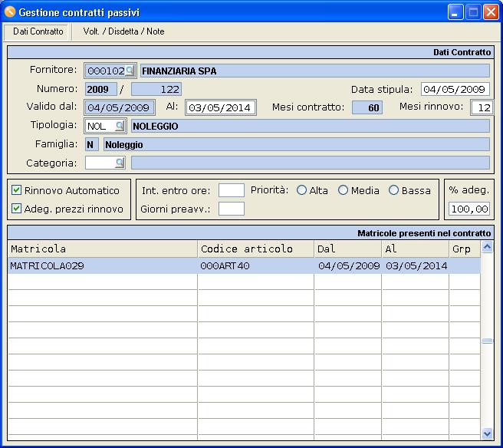Screen dimensions: 503x448
Task: Click the Categoria lookup magnifier icon
Action: [x=120, y=163]
